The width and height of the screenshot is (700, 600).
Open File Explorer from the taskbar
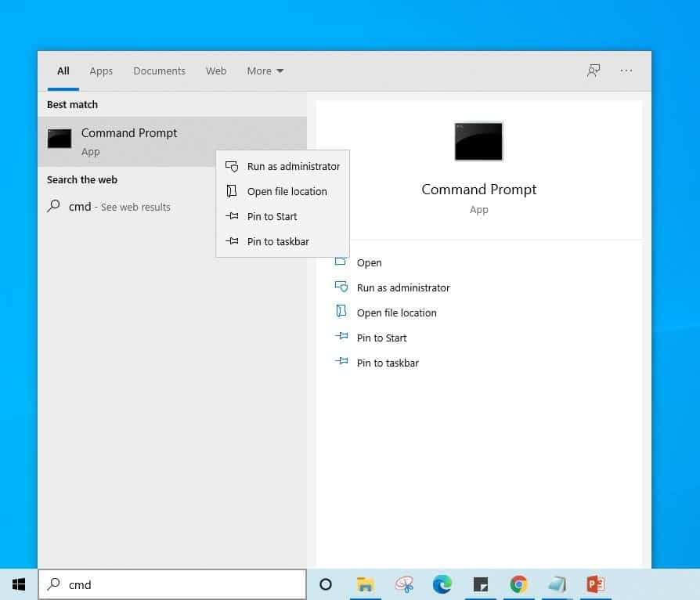(x=365, y=584)
